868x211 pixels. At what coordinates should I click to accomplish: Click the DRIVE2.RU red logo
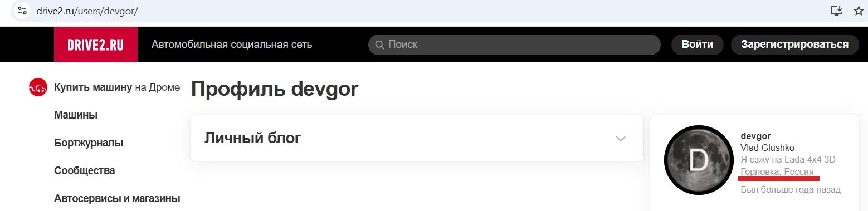96,45
